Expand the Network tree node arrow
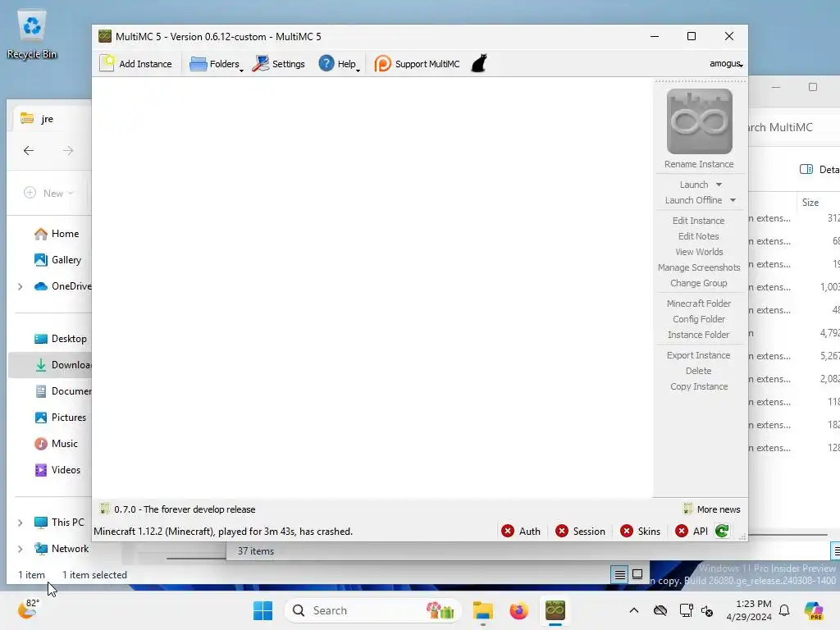Image resolution: width=840 pixels, height=630 pixels. [x=21, y=549]
